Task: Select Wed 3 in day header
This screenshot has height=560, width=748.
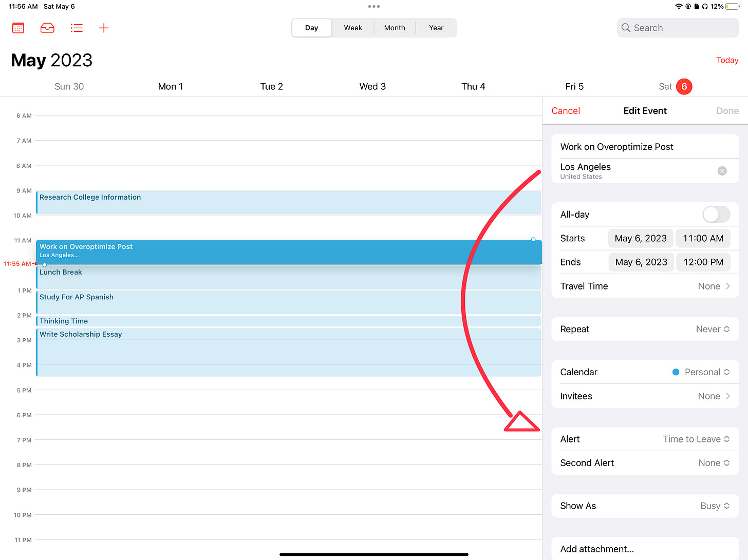Action: (x=372, y=86)
